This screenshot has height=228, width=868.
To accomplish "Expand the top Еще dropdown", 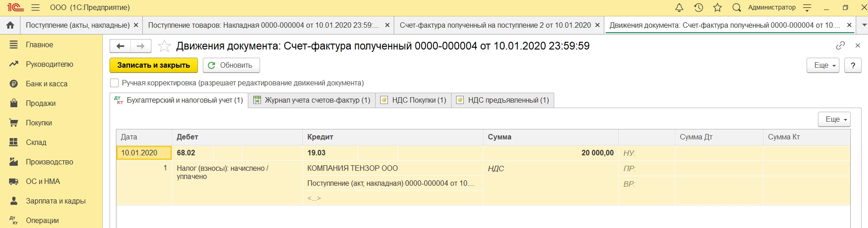I will [x=823, y=65].
